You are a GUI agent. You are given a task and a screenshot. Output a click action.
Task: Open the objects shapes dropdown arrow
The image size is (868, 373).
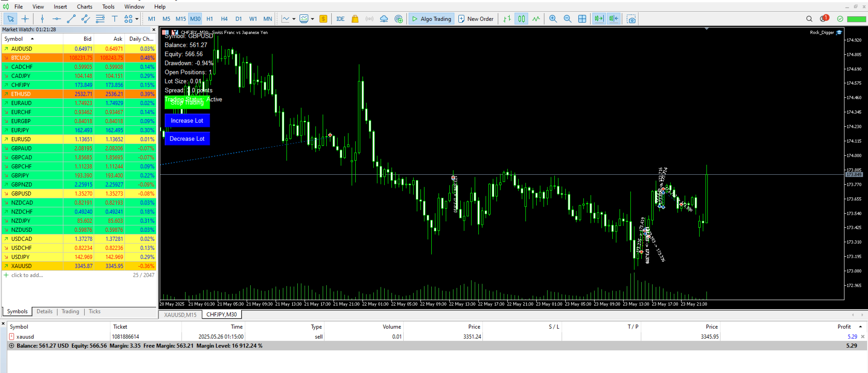(137, 19)
